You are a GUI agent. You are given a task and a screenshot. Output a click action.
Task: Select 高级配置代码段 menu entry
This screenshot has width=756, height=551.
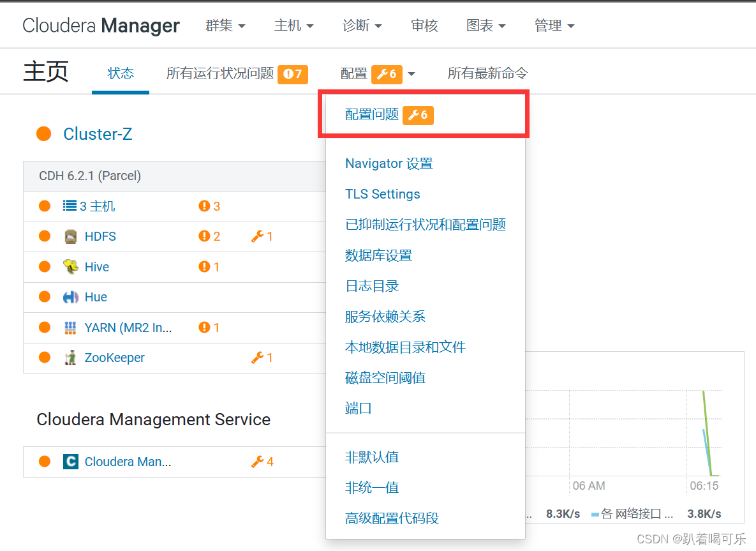tap(392, 518)
